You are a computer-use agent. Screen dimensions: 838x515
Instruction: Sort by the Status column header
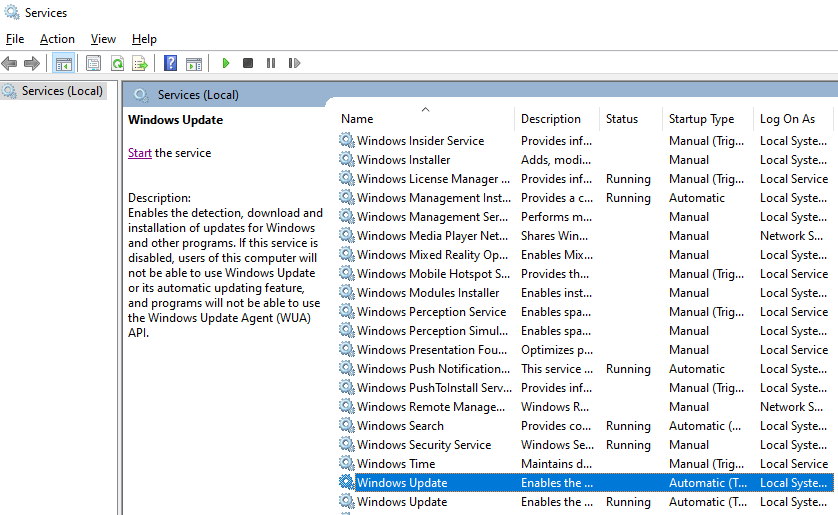pos(622,119)
